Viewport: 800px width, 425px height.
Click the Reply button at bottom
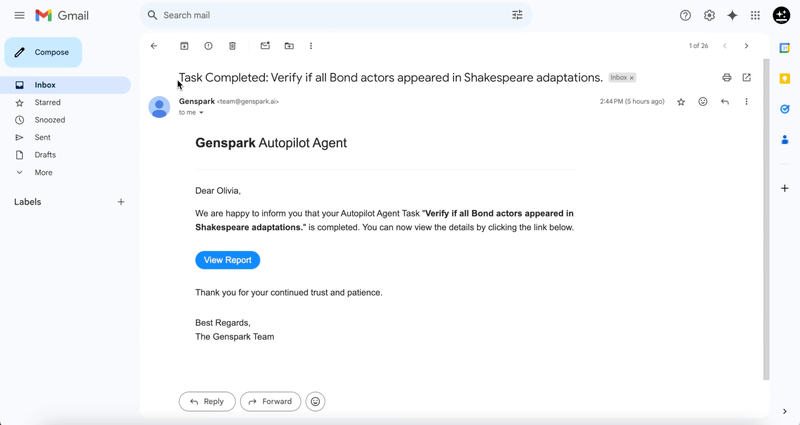pyautogui.click(x=207, y=402)
